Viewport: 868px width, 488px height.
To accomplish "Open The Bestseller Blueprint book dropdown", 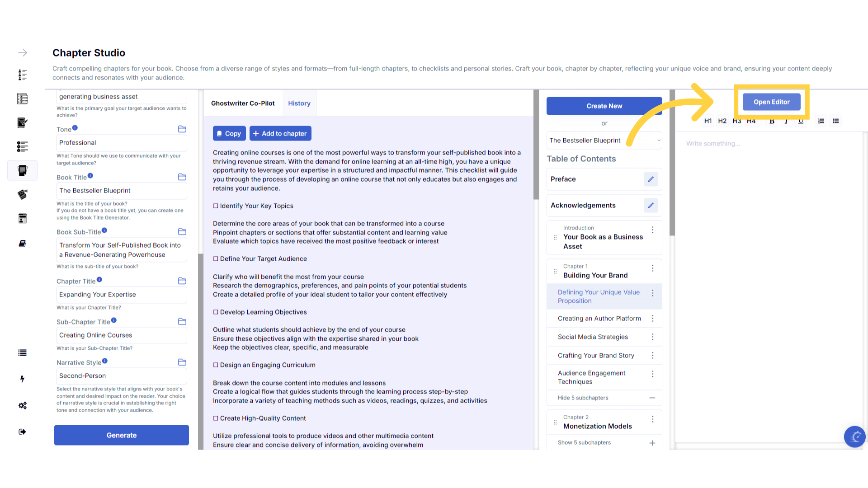I will [604, 141].
